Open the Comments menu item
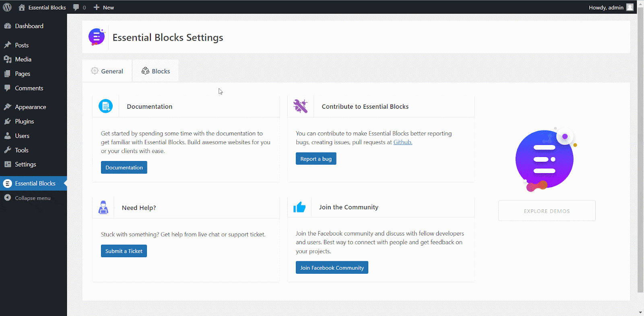Image resolution: width=644 pixels, height=316 pixels. (33, 88)
